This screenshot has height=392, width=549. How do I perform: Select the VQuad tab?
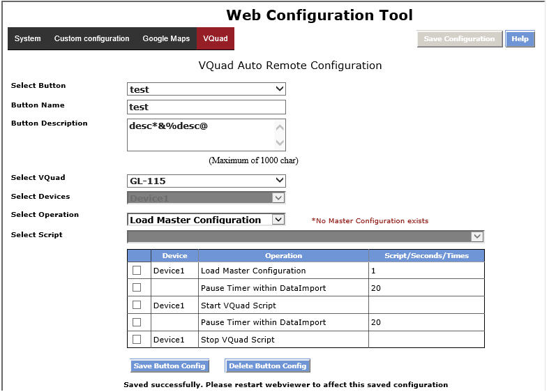(x=216, y=38)
